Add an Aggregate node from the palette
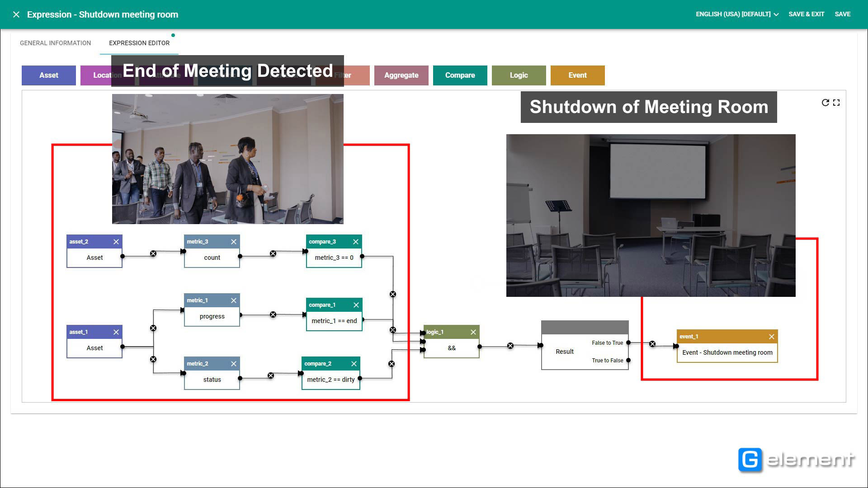Viewport: 868px width, 488px height. (x=401, y=75)
